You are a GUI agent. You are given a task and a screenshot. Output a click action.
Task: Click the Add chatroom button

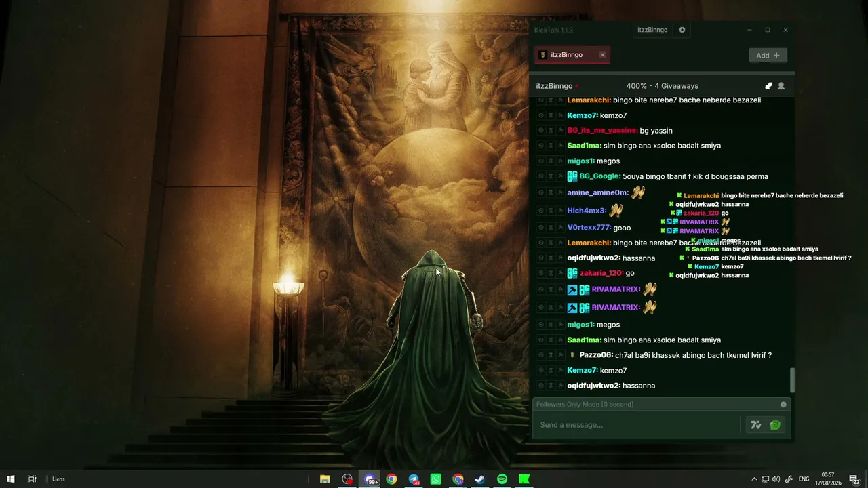[768, 56]
